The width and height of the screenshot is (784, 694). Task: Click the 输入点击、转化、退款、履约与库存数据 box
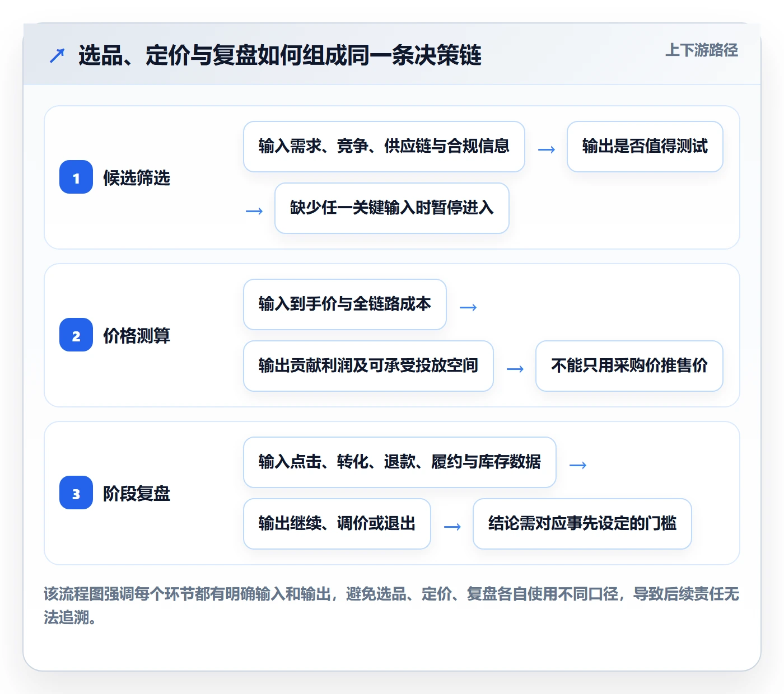tap(400, 462)
